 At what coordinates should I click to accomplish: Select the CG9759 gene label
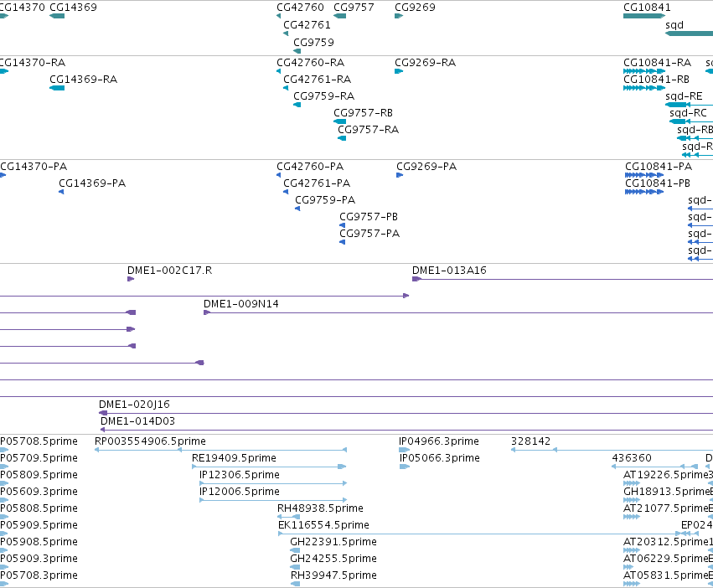(x=313, y=42)
